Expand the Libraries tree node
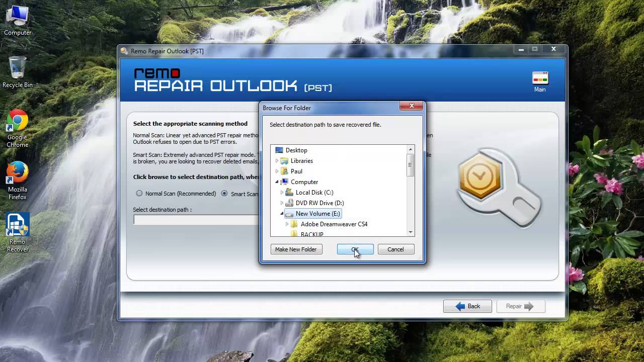The width and height of the screenshot is (644, 362). tap(277, 160)
